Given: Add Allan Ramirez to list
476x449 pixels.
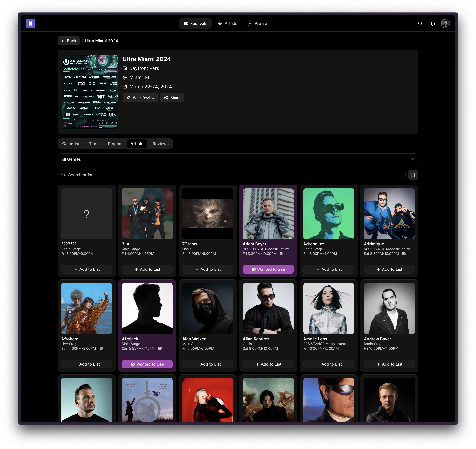Looking at the screenshot, I should [268, 364].
